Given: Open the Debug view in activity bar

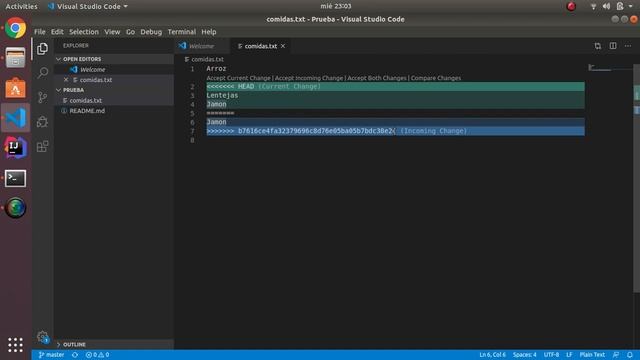Looking at the screenshot, I should click(x=42, y=122).
